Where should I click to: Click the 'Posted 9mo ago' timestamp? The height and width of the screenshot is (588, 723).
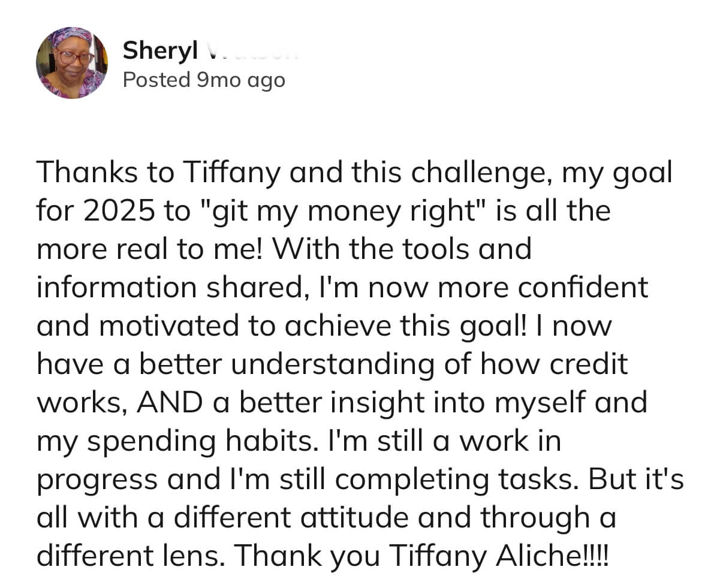pyautogui.click(x=204, y=79)
